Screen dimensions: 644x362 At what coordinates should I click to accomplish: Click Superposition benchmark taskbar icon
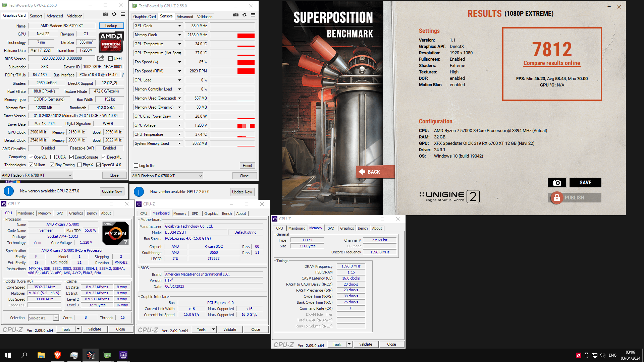coord(91,355)
